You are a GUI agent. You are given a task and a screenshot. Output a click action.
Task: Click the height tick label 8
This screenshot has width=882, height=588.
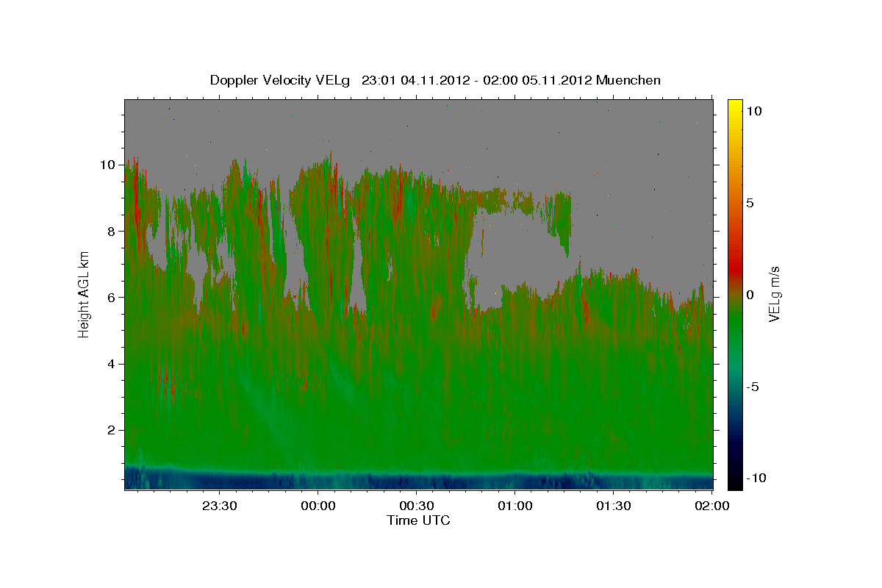(112, 231)
